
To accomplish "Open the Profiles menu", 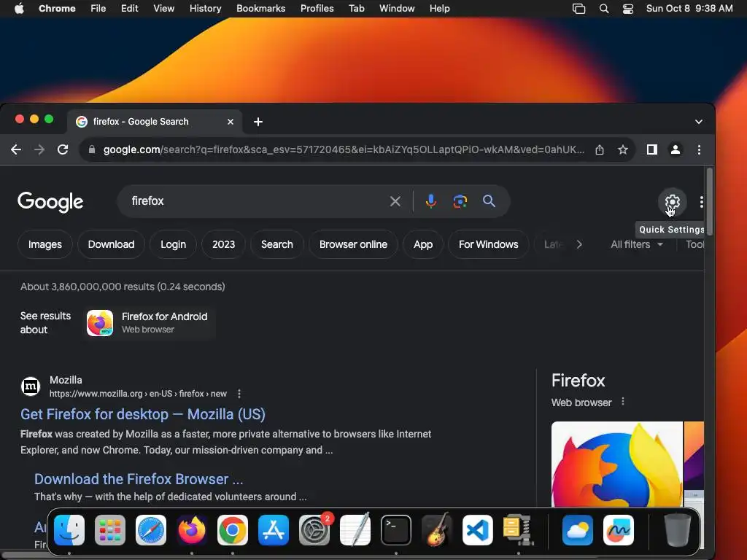I will click(x=317, y=9).
